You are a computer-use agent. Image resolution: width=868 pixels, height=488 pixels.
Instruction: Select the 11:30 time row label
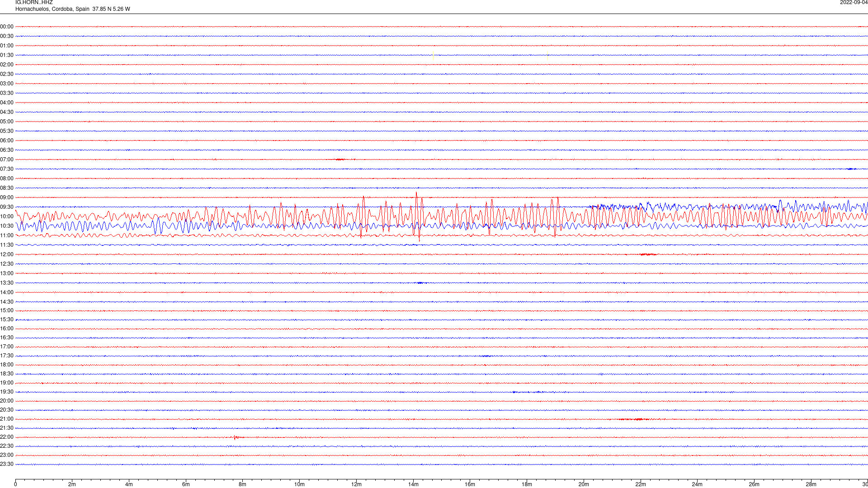pyautogui.click(x=7, y=245)
